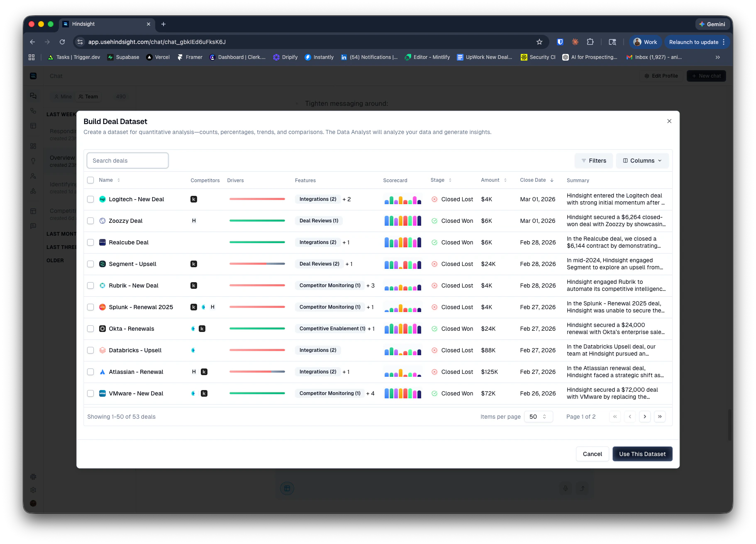Image resolution: width=756 pixels, height=544 pixels.
Task: Open Tasks | Trigger.dev bookmark
Action: (x=74, y=57)
